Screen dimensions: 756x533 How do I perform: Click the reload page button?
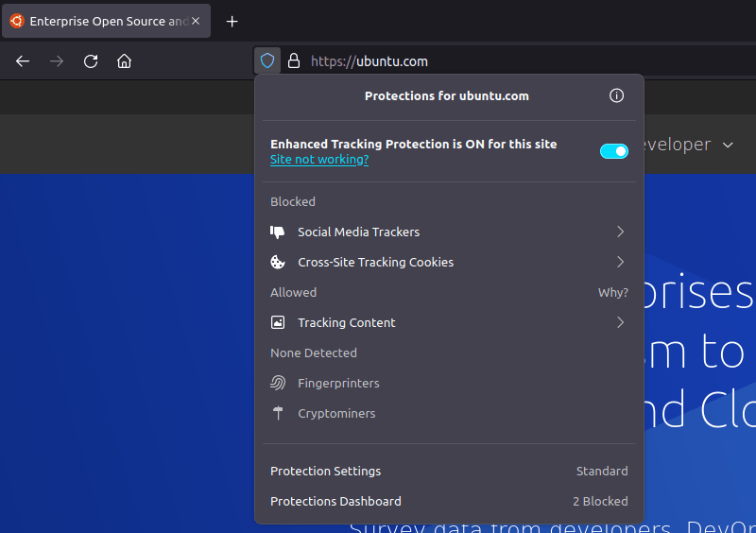point(91,61)
